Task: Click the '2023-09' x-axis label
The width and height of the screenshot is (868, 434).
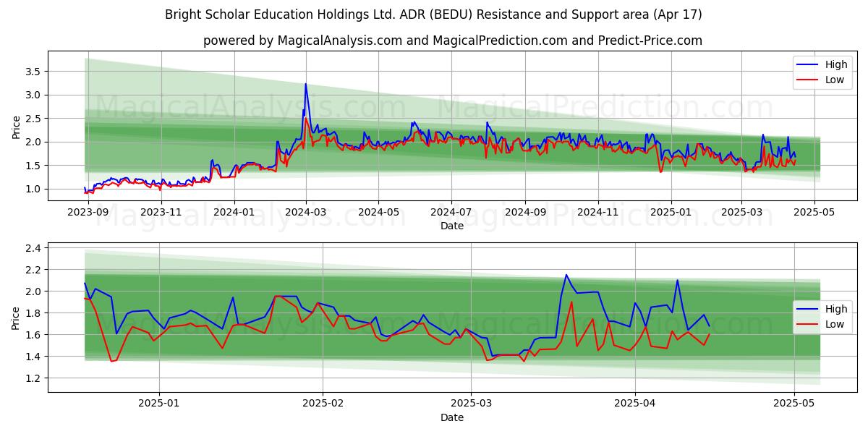Action: click(88, 213)
